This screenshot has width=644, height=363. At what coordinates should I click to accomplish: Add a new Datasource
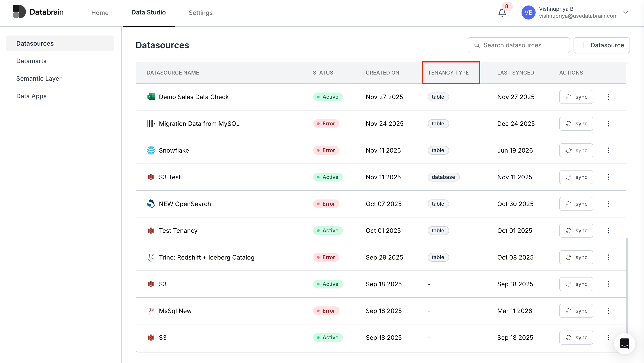601,45
